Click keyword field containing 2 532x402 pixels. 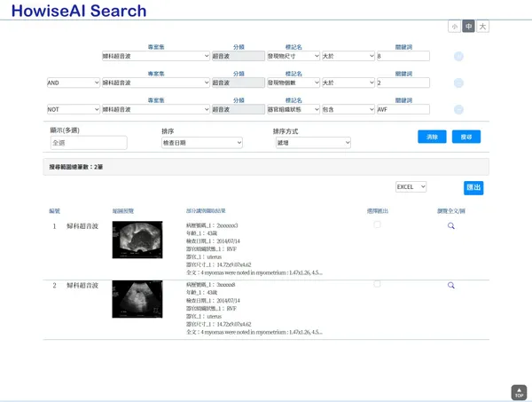click(x=403, y=83)
